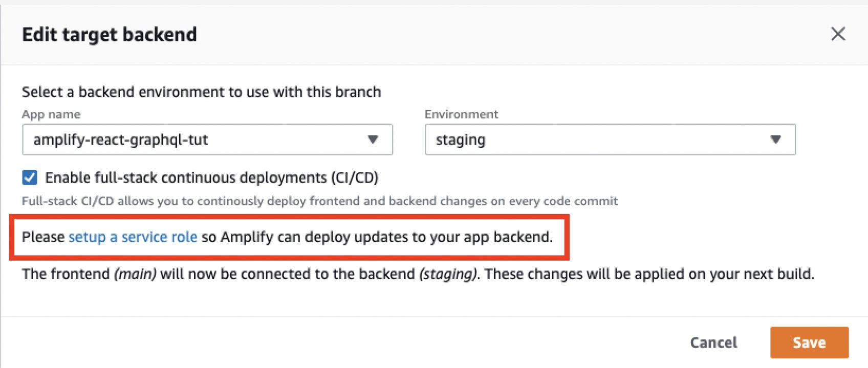Click the italic (staging) backend text
The height and width of the screenshot is (368, 868).
tap(448, 274)
